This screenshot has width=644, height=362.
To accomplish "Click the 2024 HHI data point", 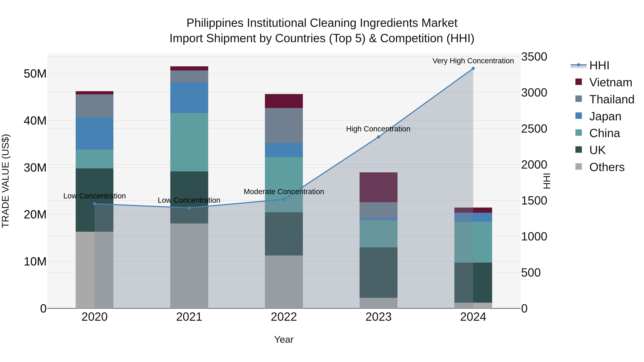I will (473, 68).
